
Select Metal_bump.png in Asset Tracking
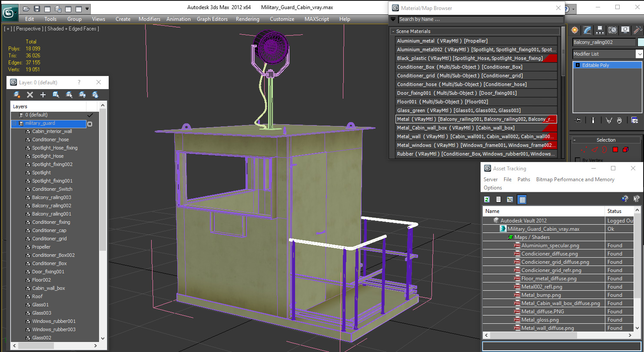click(x=541, y=295)
